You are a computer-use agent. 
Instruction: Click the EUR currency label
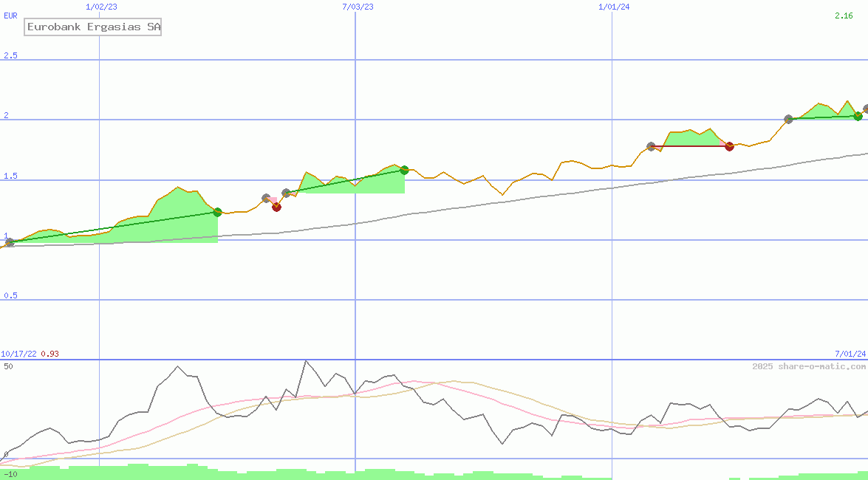(x=11, y=16)
